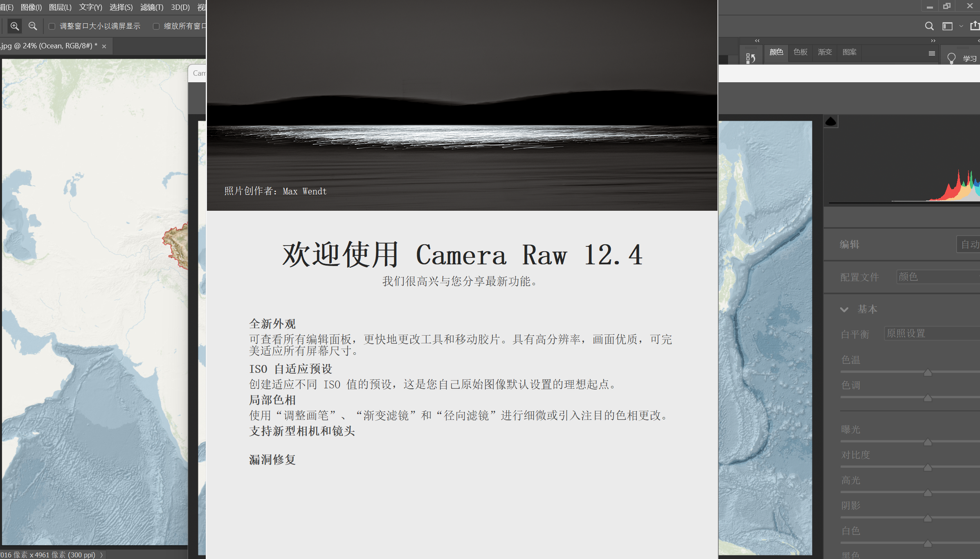Click the Learn lightbulb icon
The width and height of the screenshot is (980, 559).
[951, 58]
